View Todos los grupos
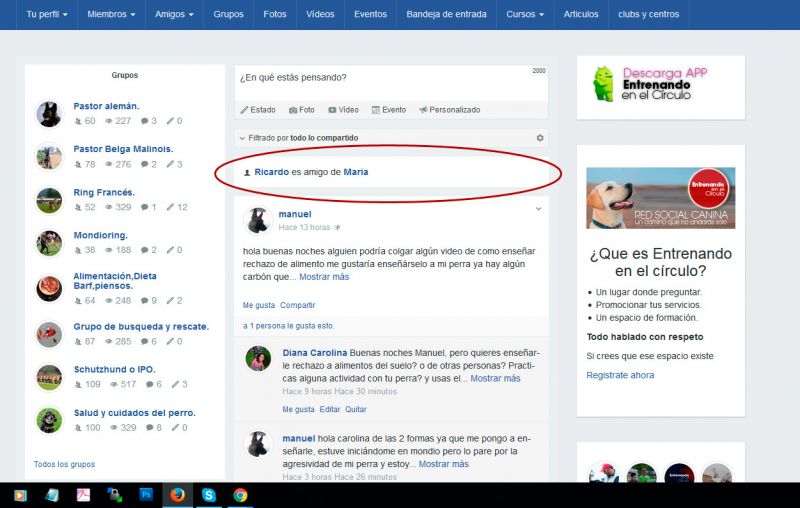Image resolution: width=800 pixels, height=508 pixels. [x=64, y=464]
